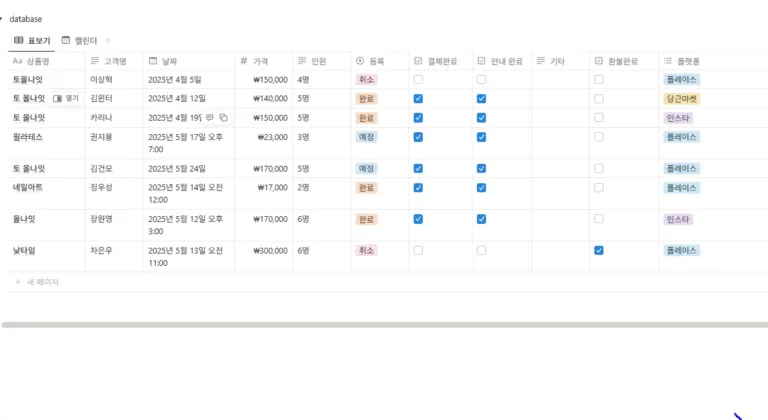Uncheck 환불완료 for 차은우's 낮타임 row
Image resolution: width=768 pixels, height=420 pixels.
[598, 250]
